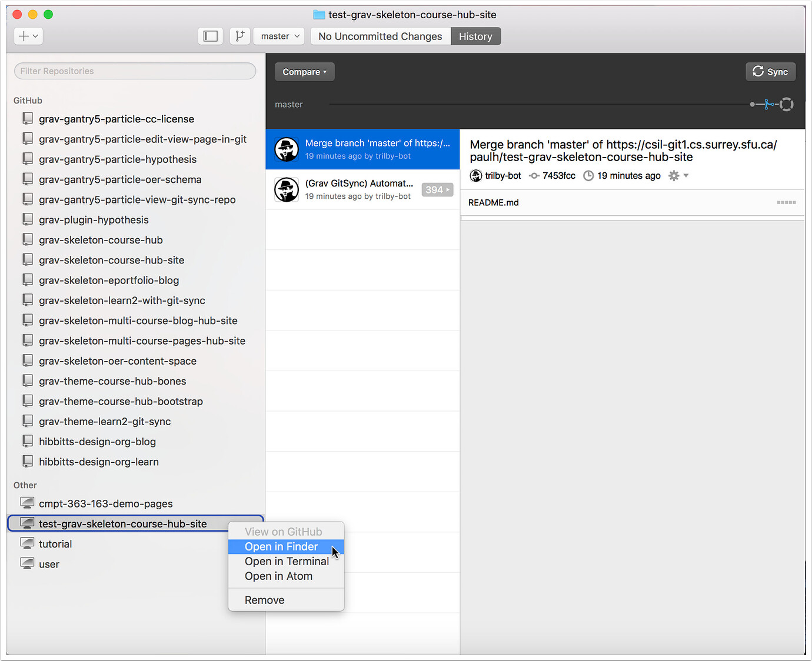The width and height of the screenshot is (812, 661).
Task: Click the book icon beside hibbitts-design-org-blog
Action: tap(28, 440)
